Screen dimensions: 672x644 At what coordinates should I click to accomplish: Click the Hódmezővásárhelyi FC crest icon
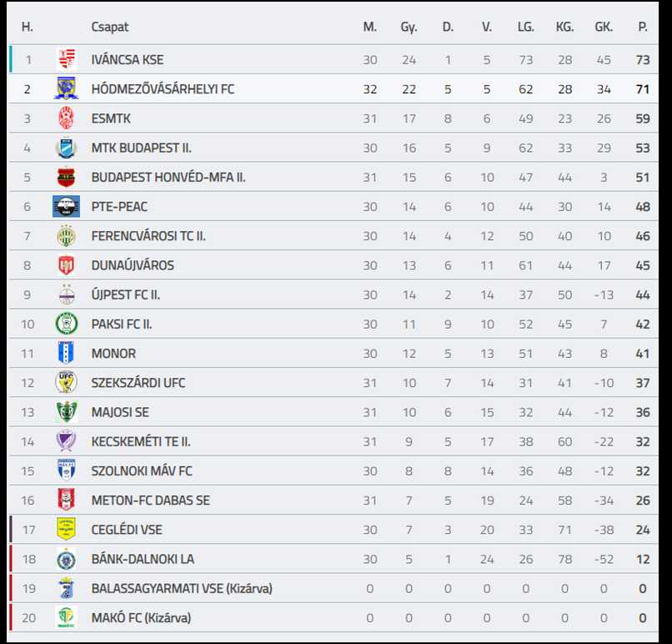tap(67, 88)
